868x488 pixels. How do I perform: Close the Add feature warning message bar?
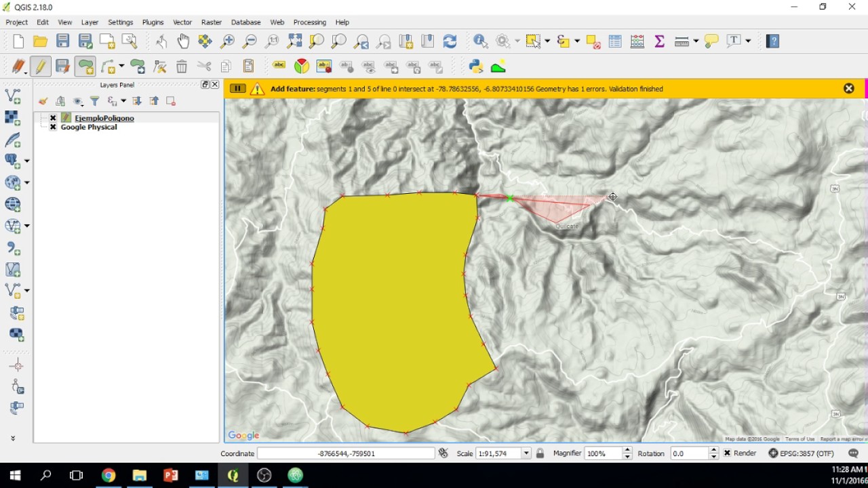pos(848,89)
